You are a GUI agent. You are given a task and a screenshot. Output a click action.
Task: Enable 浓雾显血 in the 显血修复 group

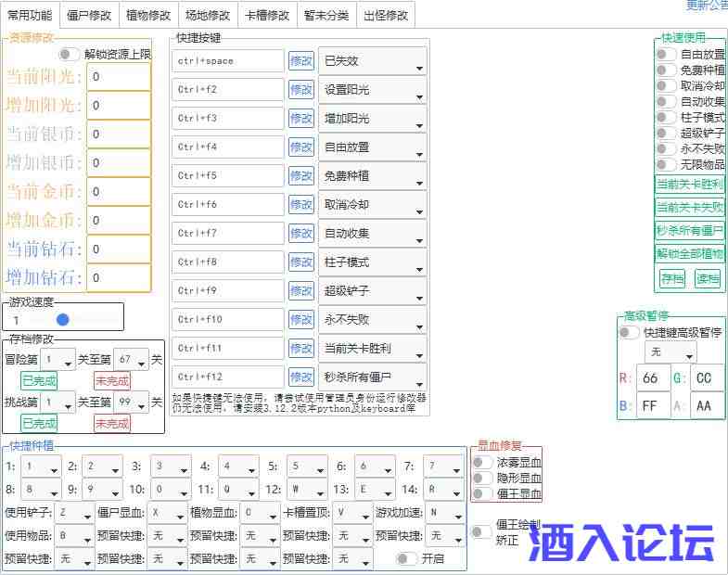tap(482, 462)
